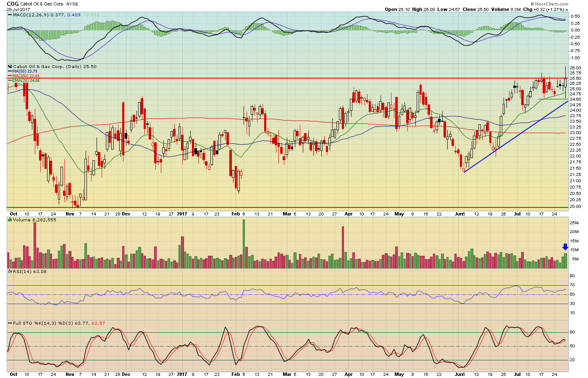
Task: Click the green bars icon next to Volume
Action: 10,220
